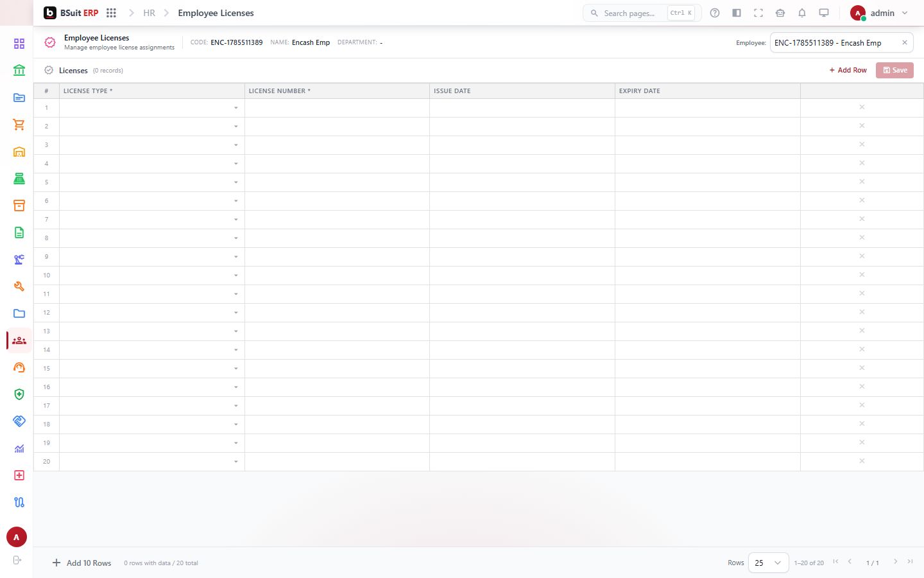This screenshot has height=578, width=924.
Task: Expand License Type dropdown in row 5
Action: coord(236,182)
